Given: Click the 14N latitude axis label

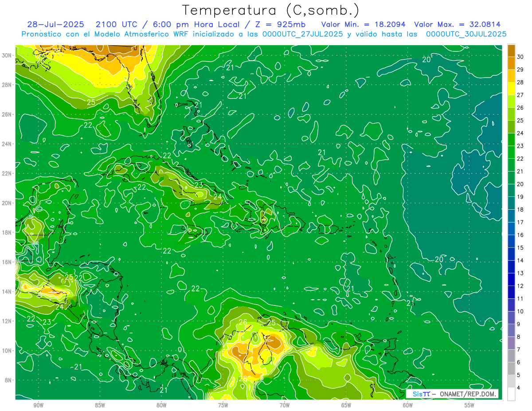Looking at the screenshot, I should pos(7,292).
